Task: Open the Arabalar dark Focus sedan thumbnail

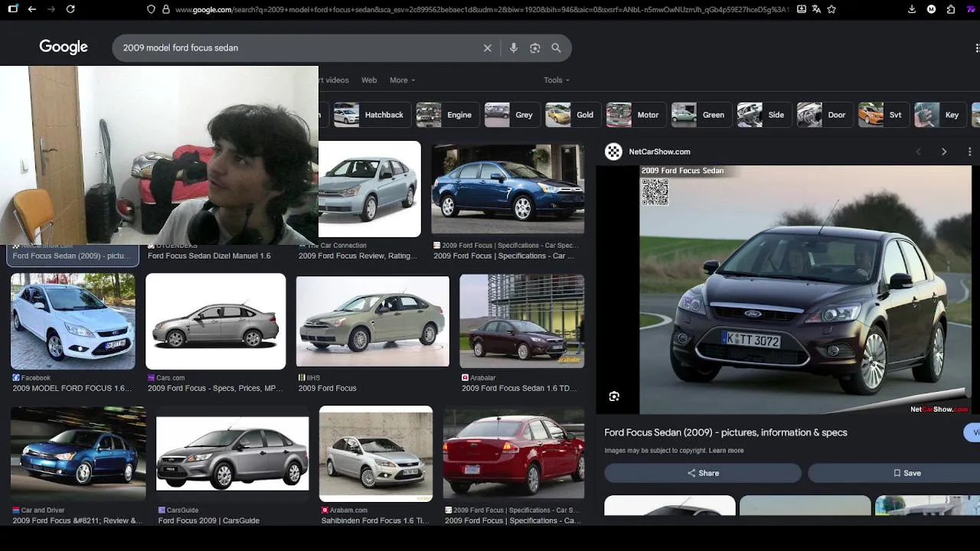Action: tap(522, 321)
